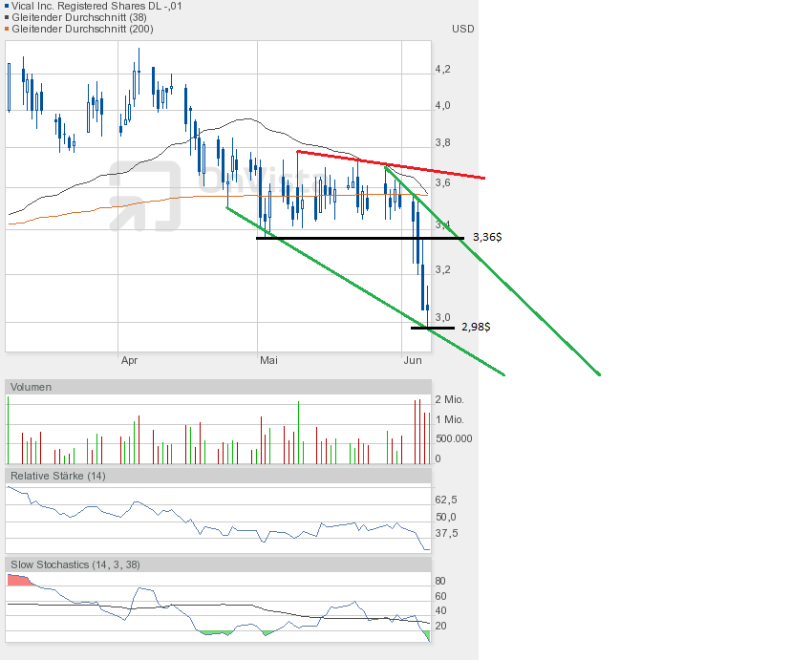Screen dimensions: 812x660
Task: Click the blue Vical Inc. legend square
Action: click(9, 6)
